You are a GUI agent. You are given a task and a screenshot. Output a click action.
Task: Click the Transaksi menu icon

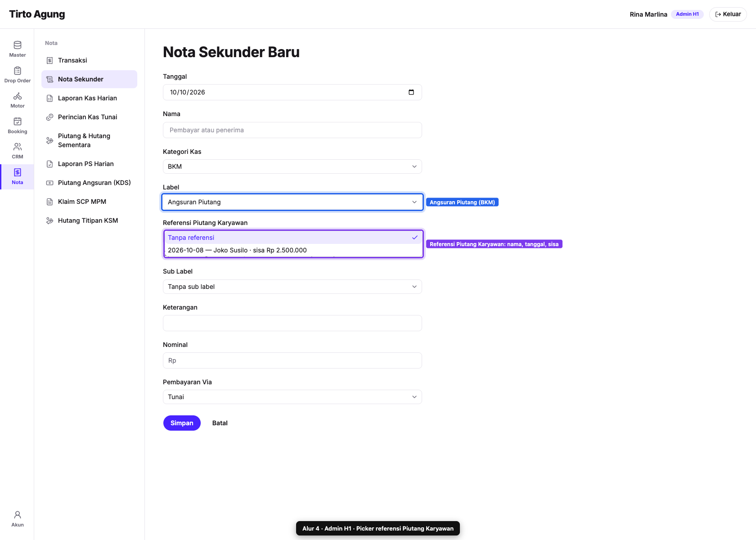click(50, 60)
